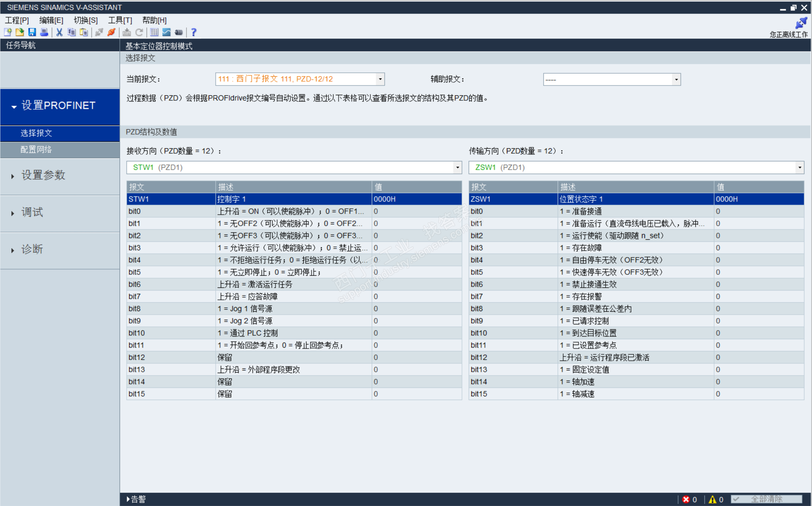Image resolution: width=812 pixels, height=506 pixels.
Task: Select receive row bit7 上升沿 = 应答故障
Action: pyautogui.click(x=294, y=296)
